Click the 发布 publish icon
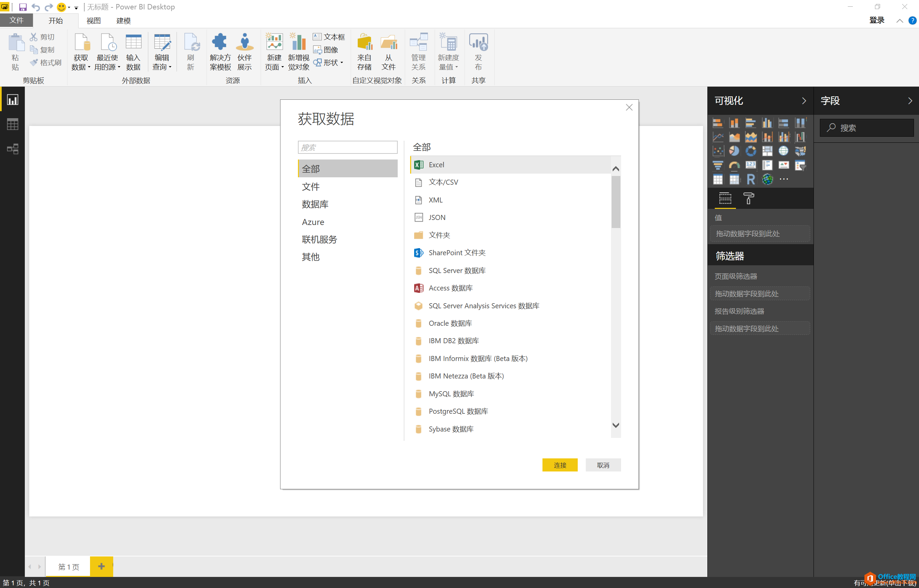 pos(478,51)
